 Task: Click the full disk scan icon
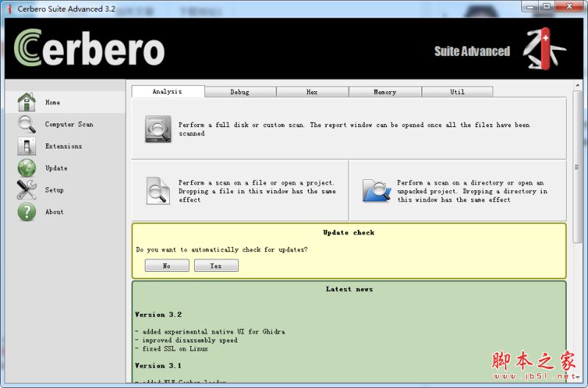tap(158, 129)
